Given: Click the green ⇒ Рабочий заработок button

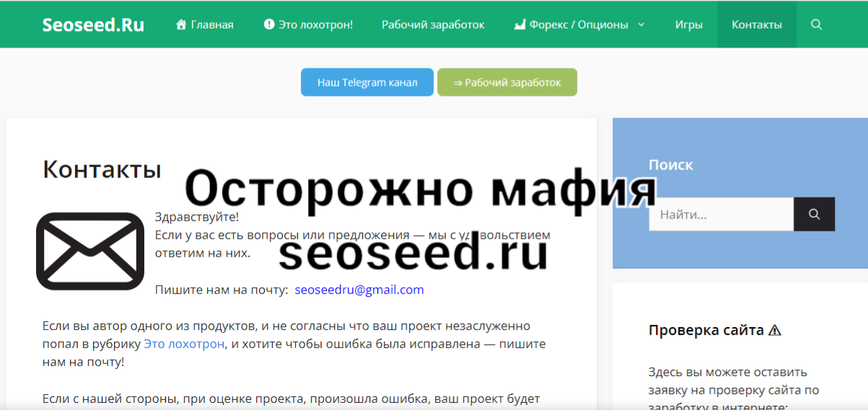Looking at the screenshot, I should tap(507, 82).
